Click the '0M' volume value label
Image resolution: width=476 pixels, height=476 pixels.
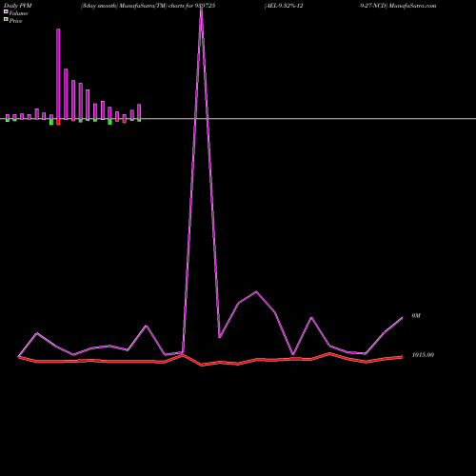coord(416,316)
